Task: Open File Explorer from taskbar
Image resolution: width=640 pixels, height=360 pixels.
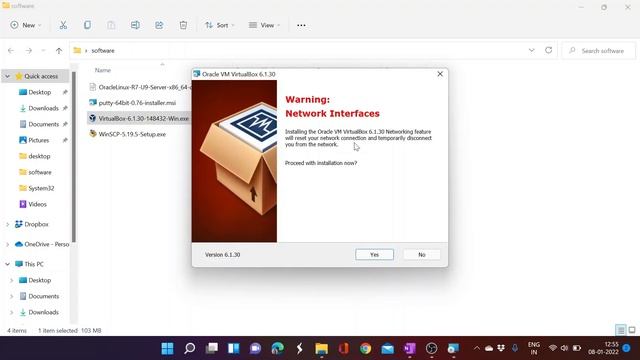Action: (322, 348)
